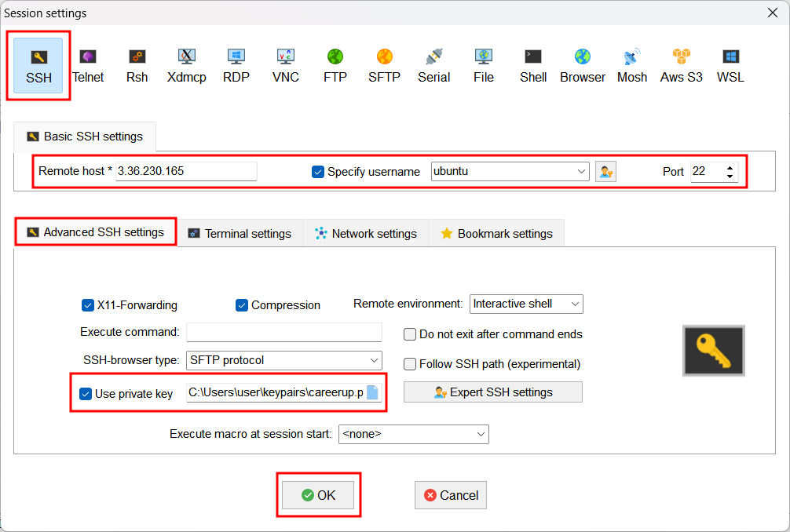Select the WSL session type
Image resolution: width=790 pixels, height=532 pixels.
click(730, 65)
